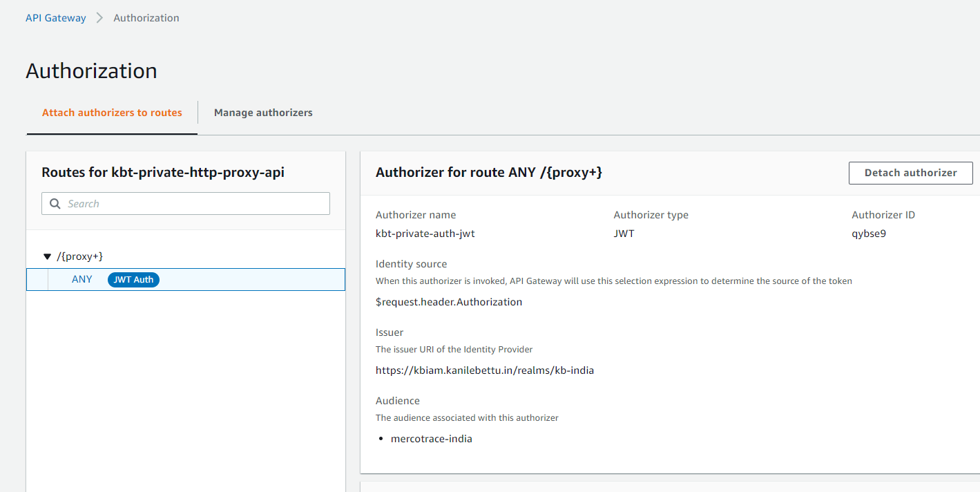Click "The audience associated with this authorizer" text
Viewport: 980px width, 492px height.
pos(467,418)
